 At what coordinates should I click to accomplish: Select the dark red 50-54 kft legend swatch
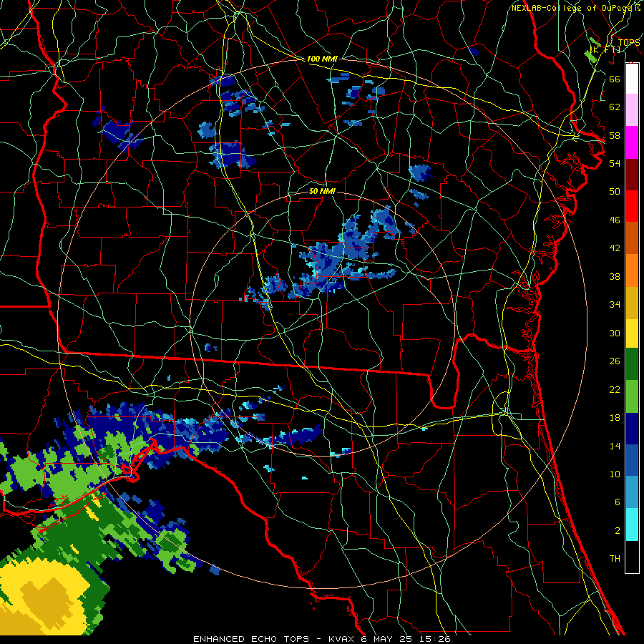tap(632, 175)
